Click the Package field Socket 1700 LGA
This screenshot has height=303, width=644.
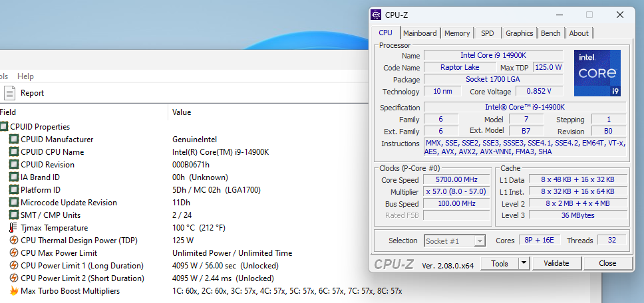pyautogui.click(x=493, y=79)
